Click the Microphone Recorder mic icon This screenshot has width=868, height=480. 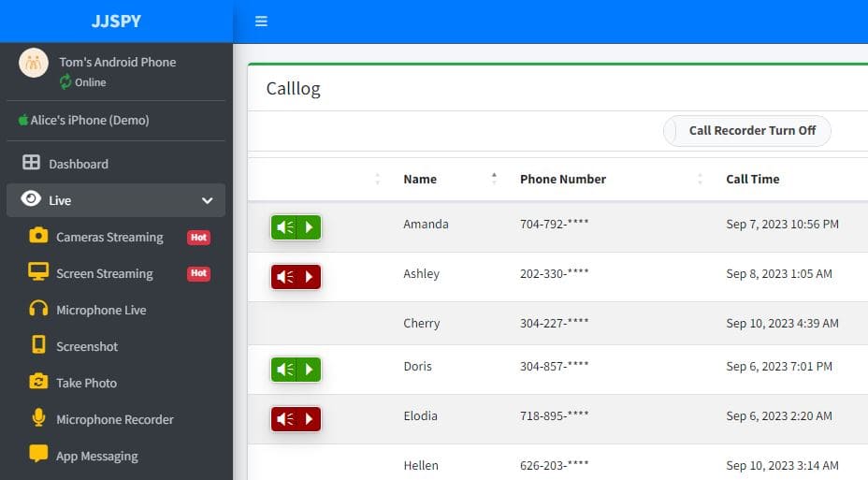tap(38, 417)
